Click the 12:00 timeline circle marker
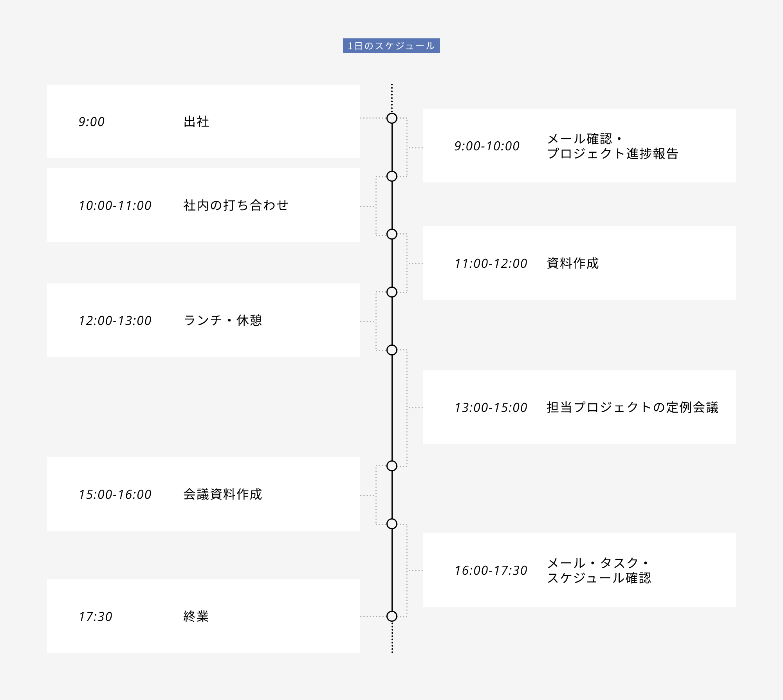This screenshot has height=700, width=783. pos(392,292)
